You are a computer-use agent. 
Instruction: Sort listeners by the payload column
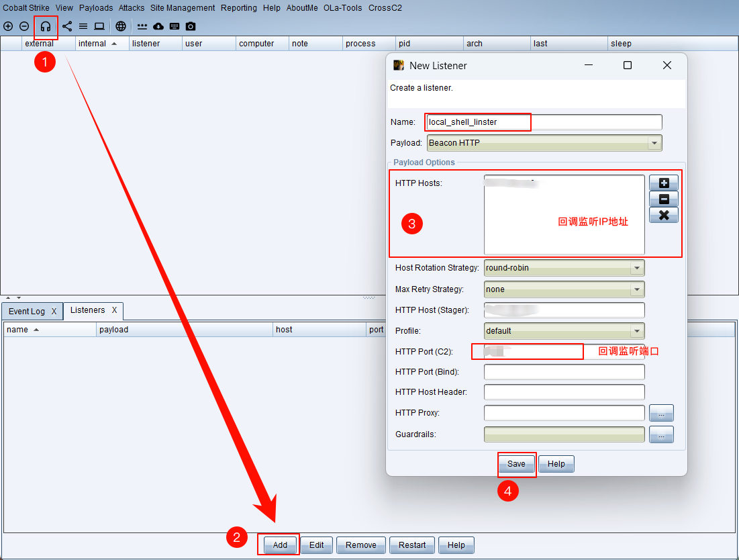[x=185, y=330]
